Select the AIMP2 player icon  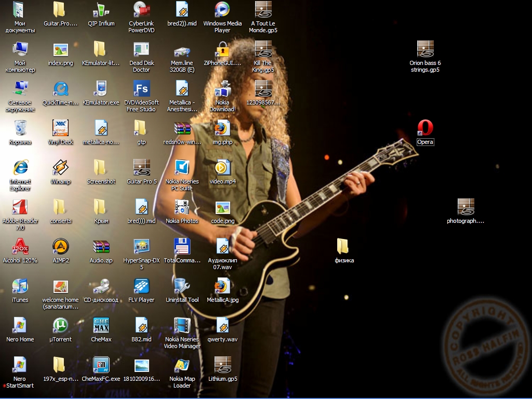click(60, 247)
